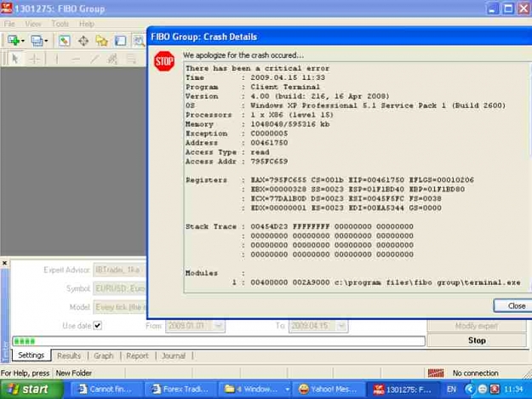532x399 pixels.
Task: Open the View menu
Action: pyautogui.click(x=33, y=24)
